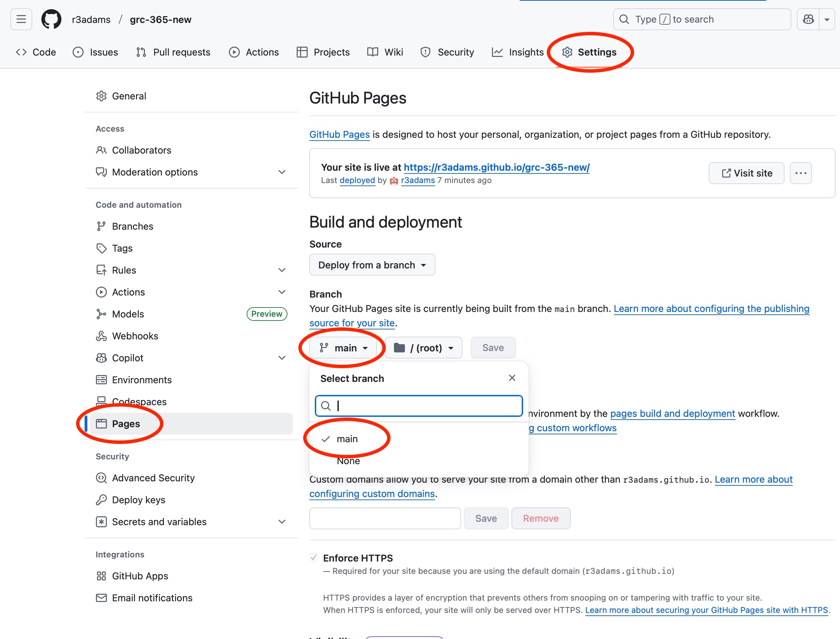The width and height of the screenshot is (840, 639).
Task: Open the Deploy from a branch dropdown
Action: [x=372, y=265]
